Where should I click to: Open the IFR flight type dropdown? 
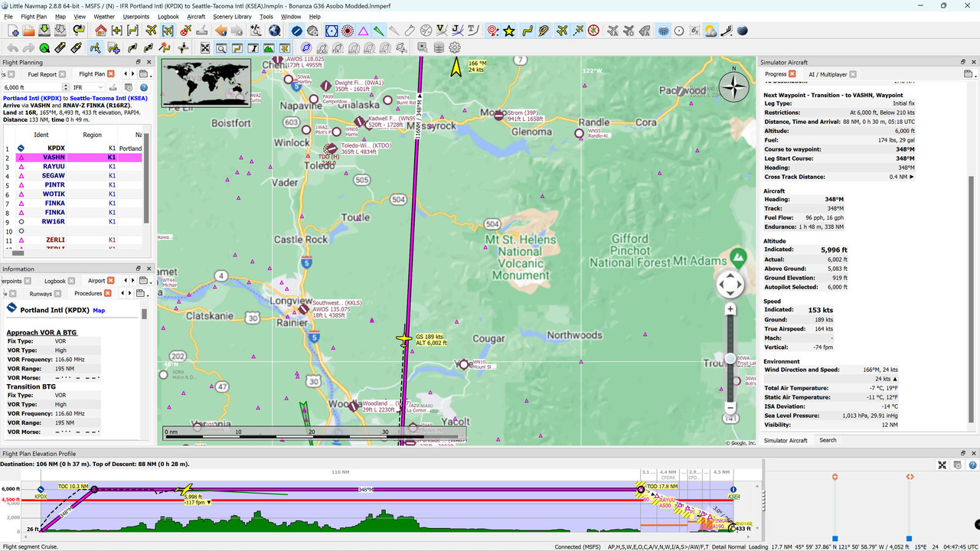(x=87, y=87)
